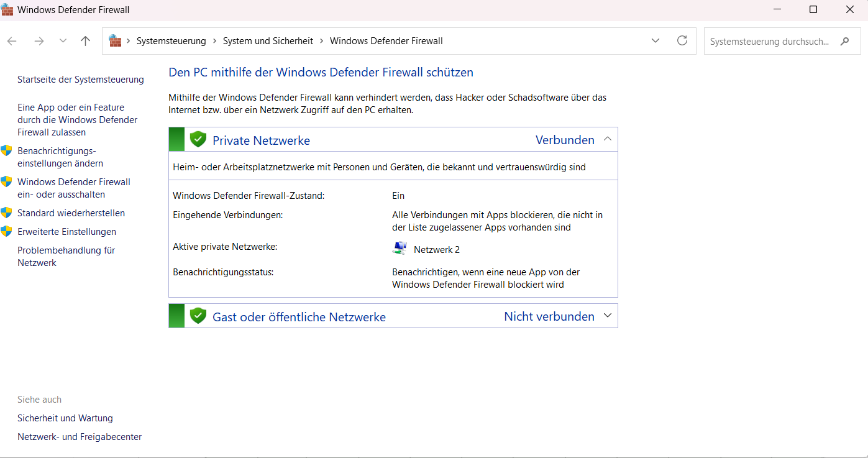Click the firewall state value Ein

[398, 196]
